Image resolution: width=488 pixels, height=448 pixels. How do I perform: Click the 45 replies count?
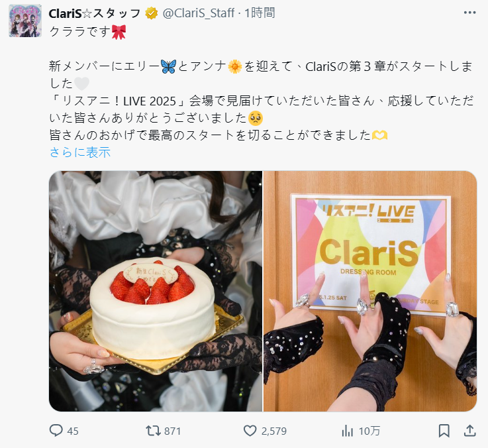73,431
